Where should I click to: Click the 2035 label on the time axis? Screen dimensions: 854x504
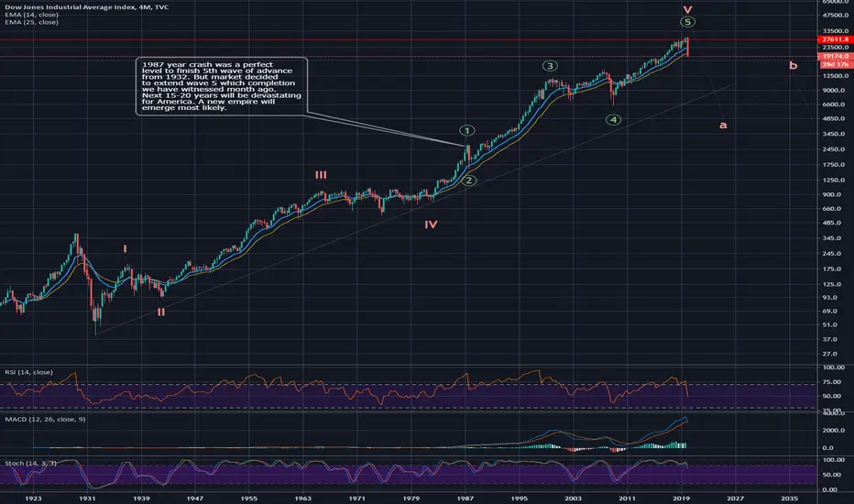coord(789,498)
